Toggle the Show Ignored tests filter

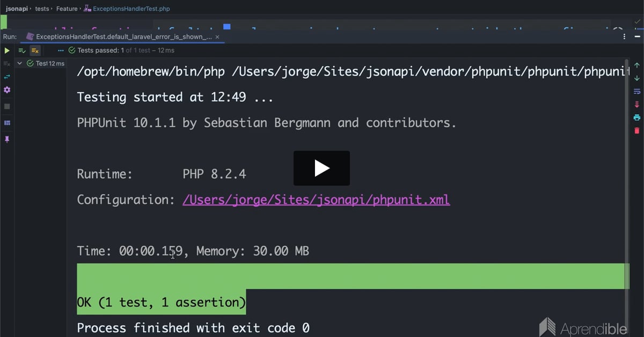35,50
